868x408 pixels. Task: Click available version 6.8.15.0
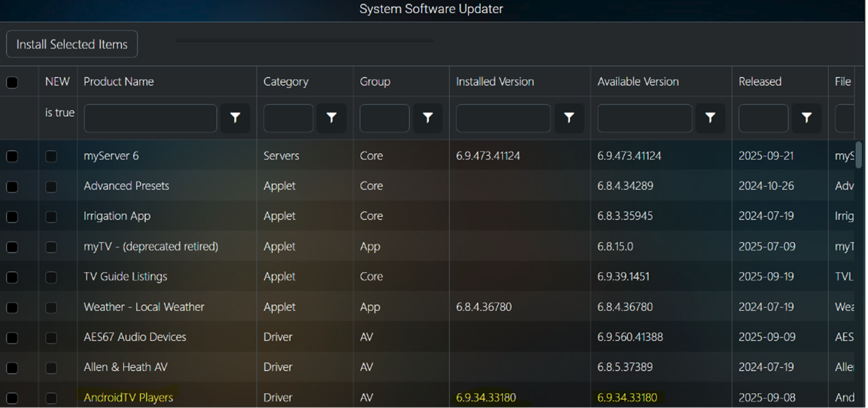[x=615, y=246]
